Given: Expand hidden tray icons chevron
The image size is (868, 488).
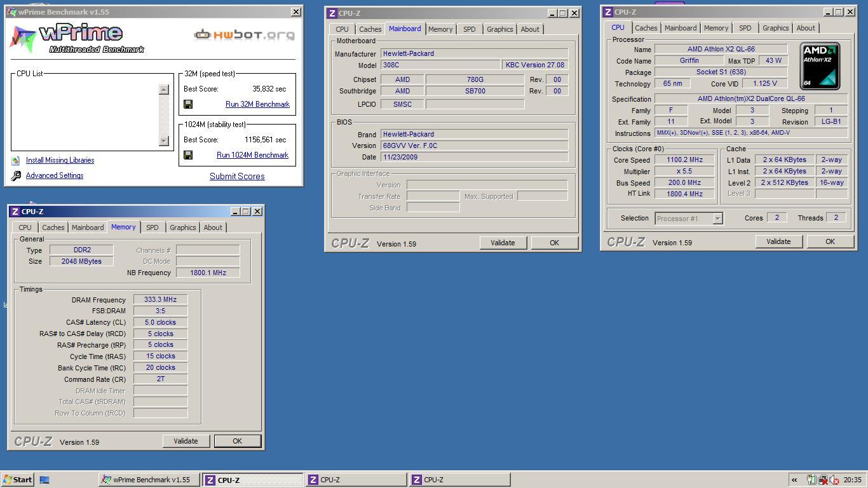Looking at the screenshot, I should [794, 480].
